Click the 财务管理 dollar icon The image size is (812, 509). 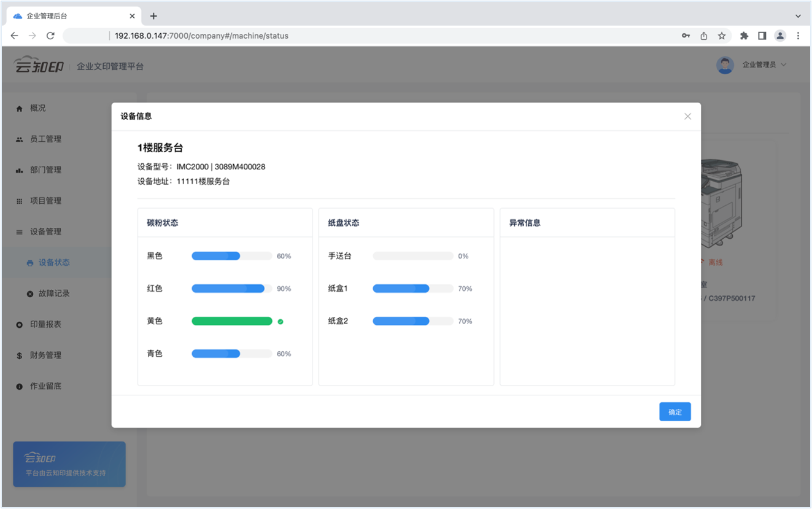point(19,356)
